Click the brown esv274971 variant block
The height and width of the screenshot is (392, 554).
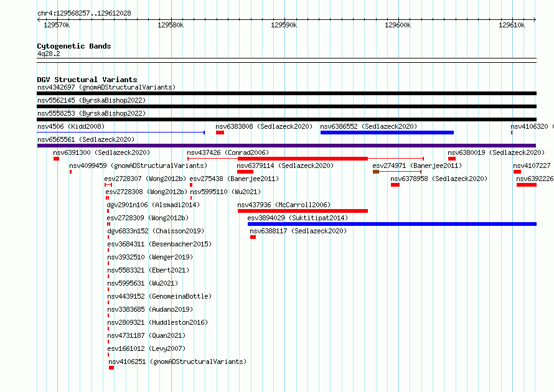[x=376, y=172]
